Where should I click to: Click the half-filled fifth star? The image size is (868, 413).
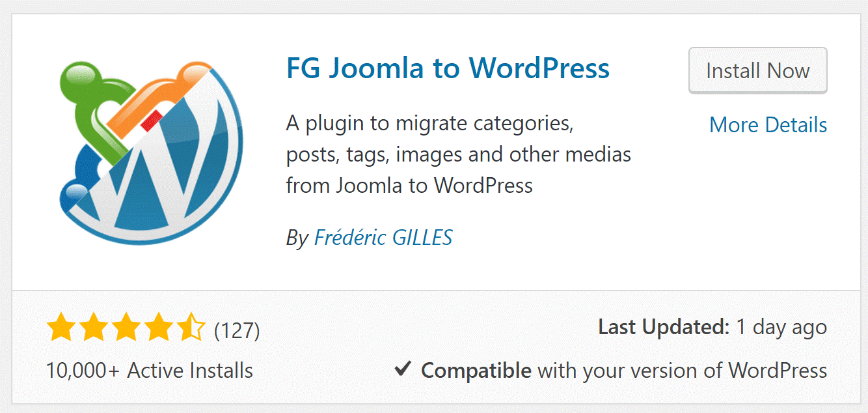191,328
